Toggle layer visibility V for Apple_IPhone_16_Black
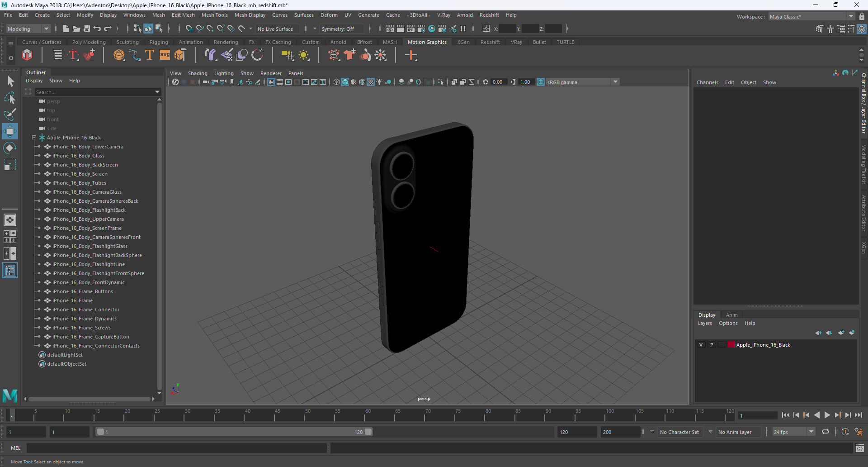Image resolution: width=868 pixels, height=467 pixels. point(701,345)
